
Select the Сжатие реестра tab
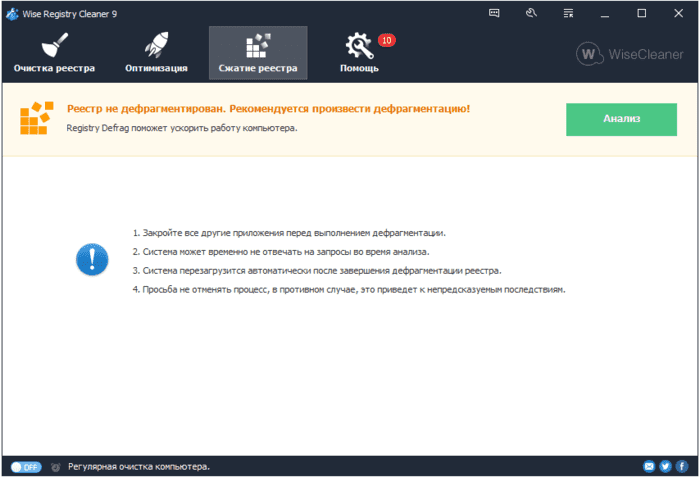[x=257, y=53]
